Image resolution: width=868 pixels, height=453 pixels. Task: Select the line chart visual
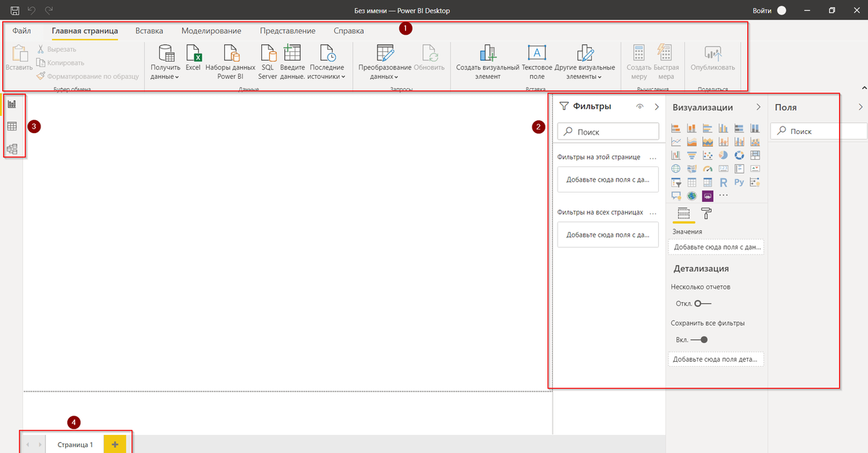676,141
